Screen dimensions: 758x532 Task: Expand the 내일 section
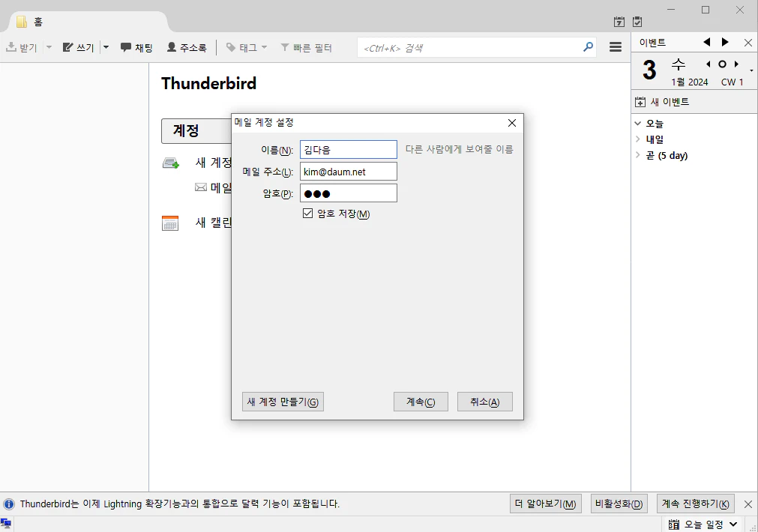(637, 139)
